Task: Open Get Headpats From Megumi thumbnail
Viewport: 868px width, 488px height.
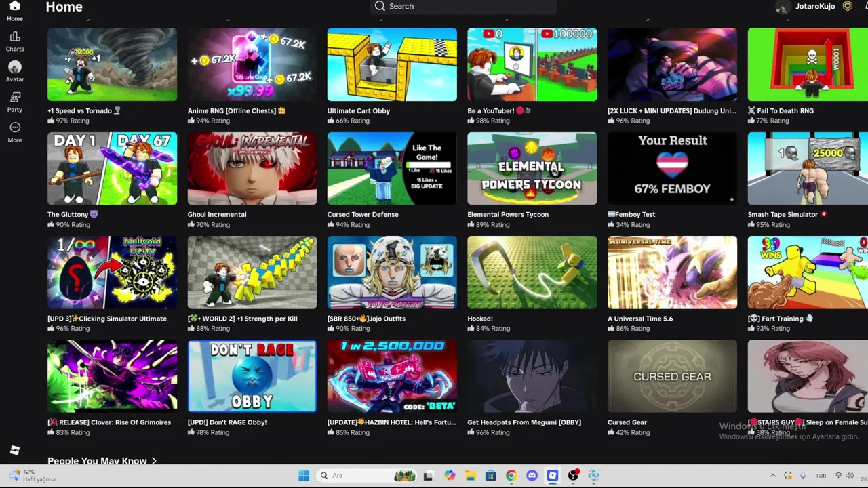Action: [532, 376]
